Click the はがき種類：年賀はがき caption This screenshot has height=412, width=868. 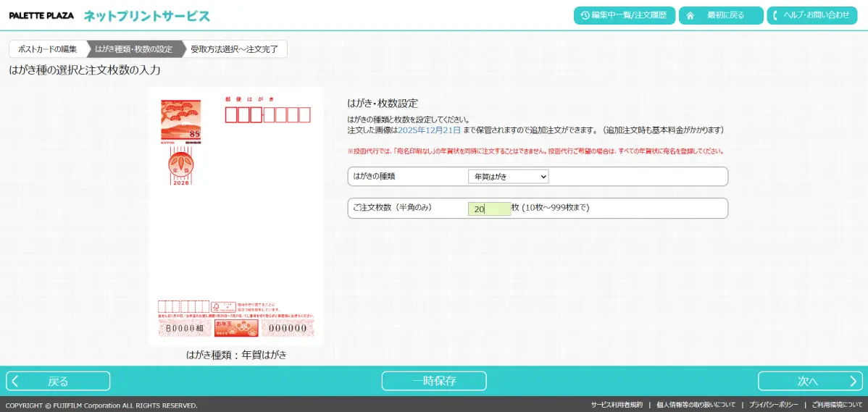236,355
